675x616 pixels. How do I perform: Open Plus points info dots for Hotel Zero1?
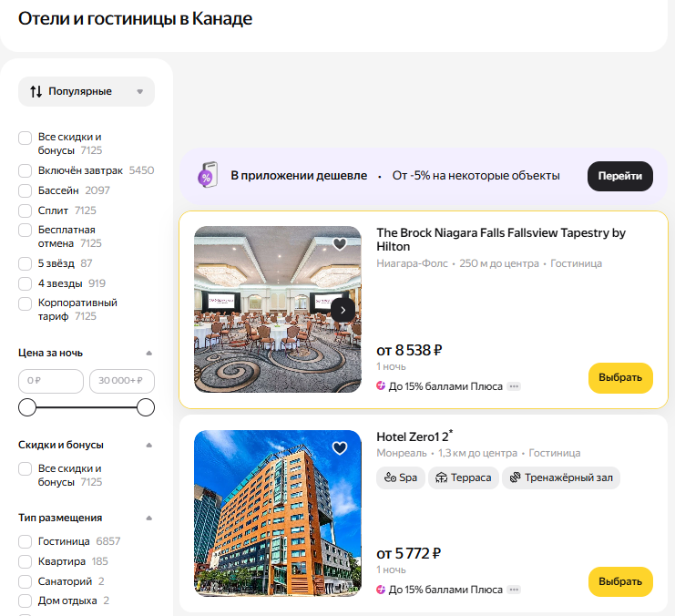(x=514, y=590)
